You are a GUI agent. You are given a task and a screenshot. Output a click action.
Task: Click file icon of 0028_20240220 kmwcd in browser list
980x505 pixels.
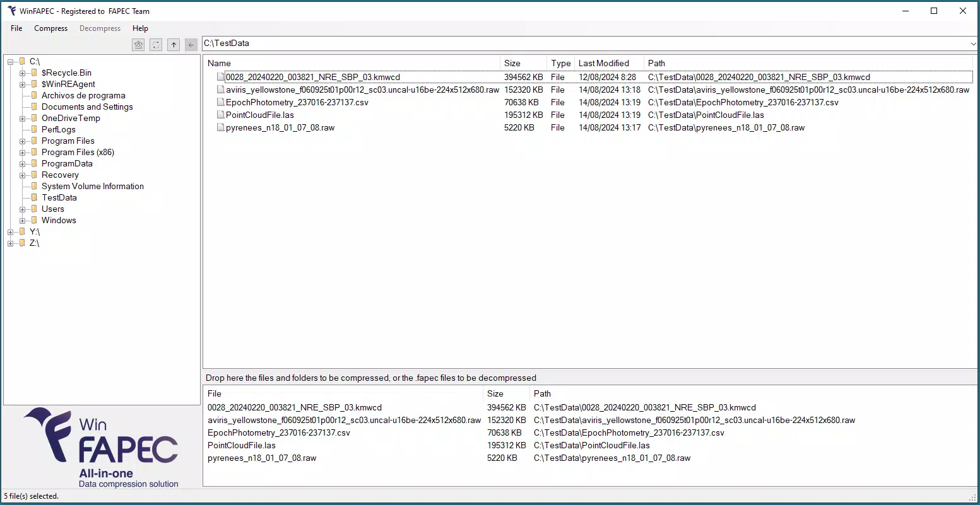pyautogui.click(x=221, y=77)
